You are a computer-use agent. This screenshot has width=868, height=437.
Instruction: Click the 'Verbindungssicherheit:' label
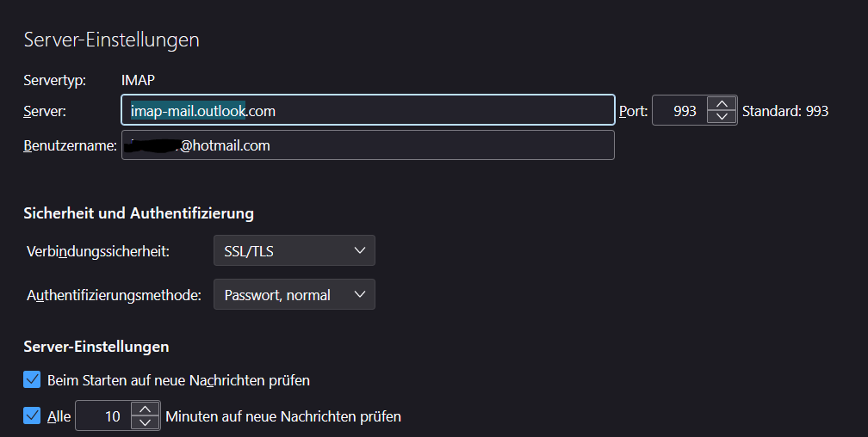(98, 251)
